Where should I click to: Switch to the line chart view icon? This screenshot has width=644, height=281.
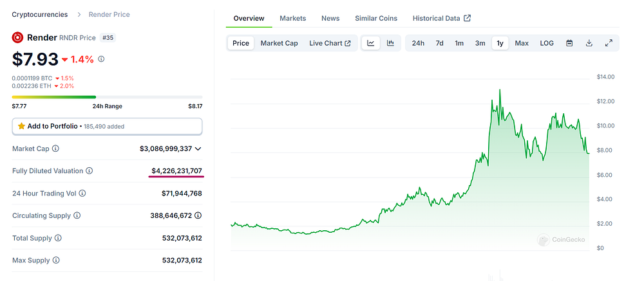tap(370, 43)
